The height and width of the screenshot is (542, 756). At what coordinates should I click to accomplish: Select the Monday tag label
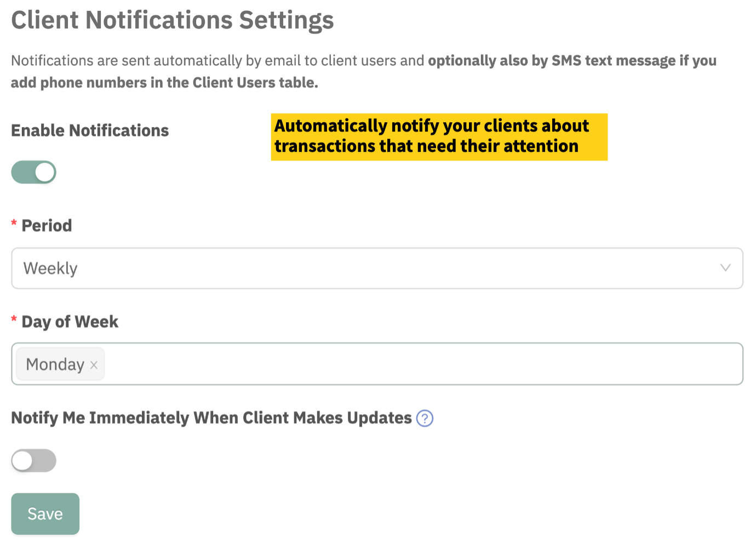(x=55, y=364)
